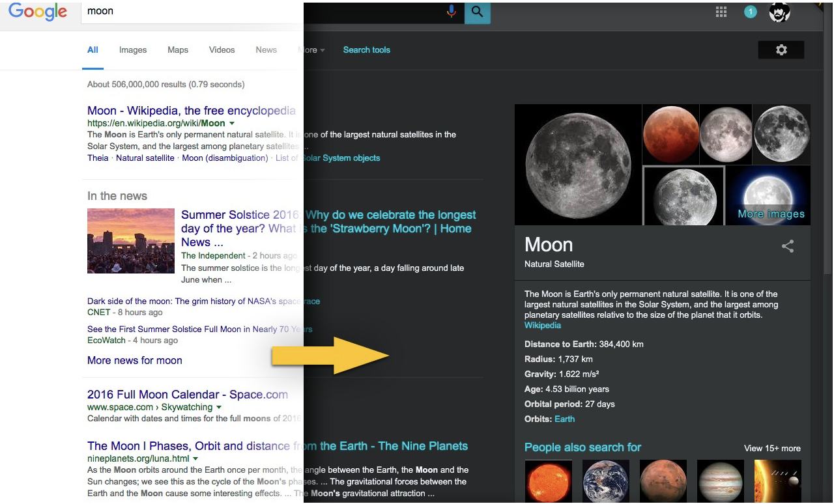This screenshot has height=504, width=834.
Task: Open the Earth related search thumbnail
Action: point(606,481)
